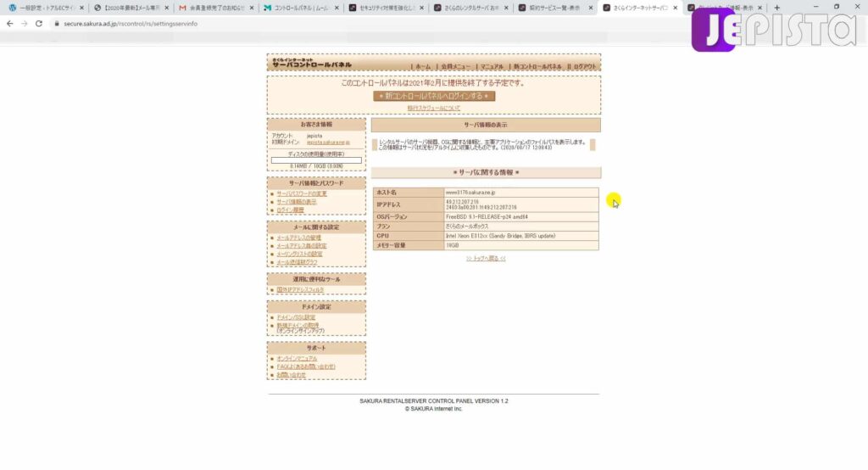Open オンラインマニュアル support link

[x=298, y=359]
